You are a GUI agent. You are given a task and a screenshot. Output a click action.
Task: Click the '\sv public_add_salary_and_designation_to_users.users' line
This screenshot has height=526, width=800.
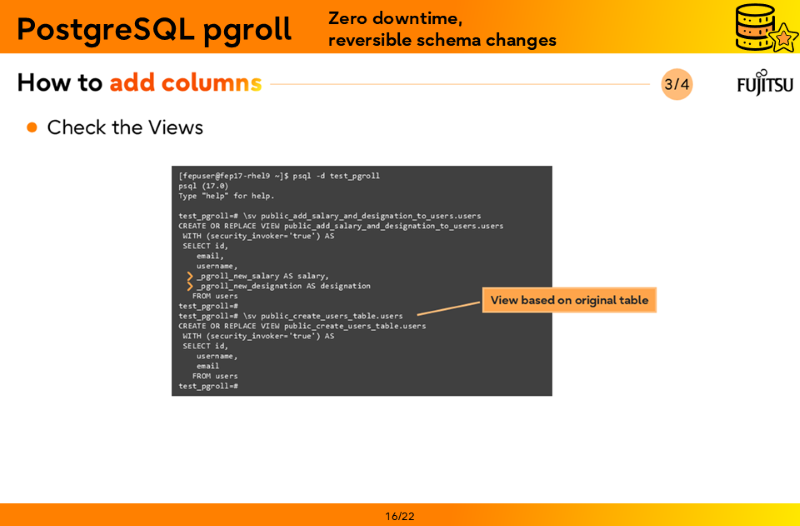click(x=330, y=216)
